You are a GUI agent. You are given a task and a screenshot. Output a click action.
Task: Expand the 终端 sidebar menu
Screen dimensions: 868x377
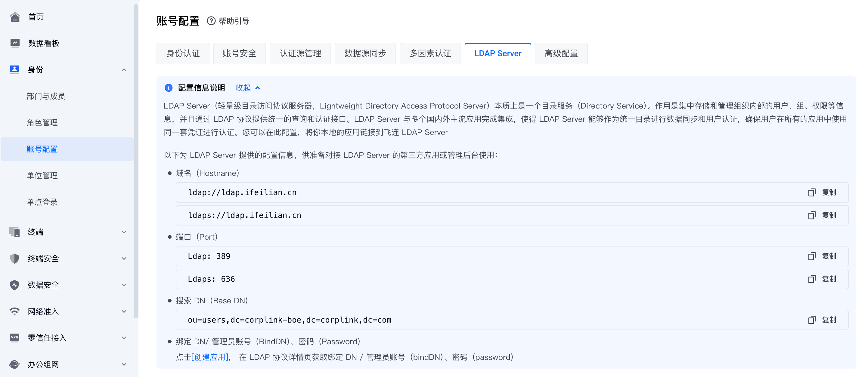[x=124, y=232]
